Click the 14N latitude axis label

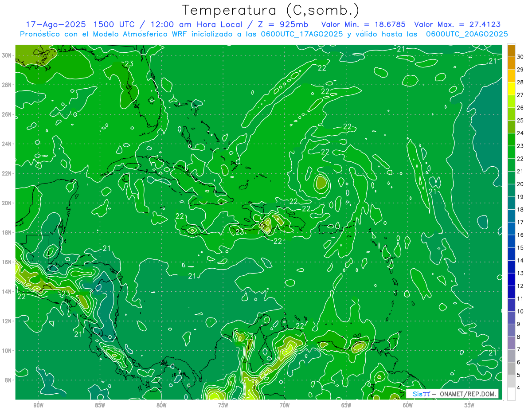pos(7,291)
